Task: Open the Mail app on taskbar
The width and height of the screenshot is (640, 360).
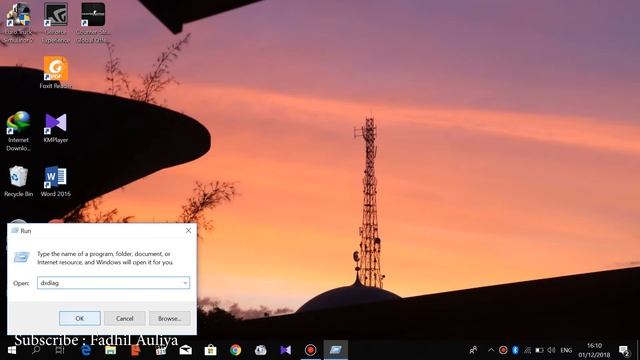Action: pyautogui.click(x=186, y=350)
